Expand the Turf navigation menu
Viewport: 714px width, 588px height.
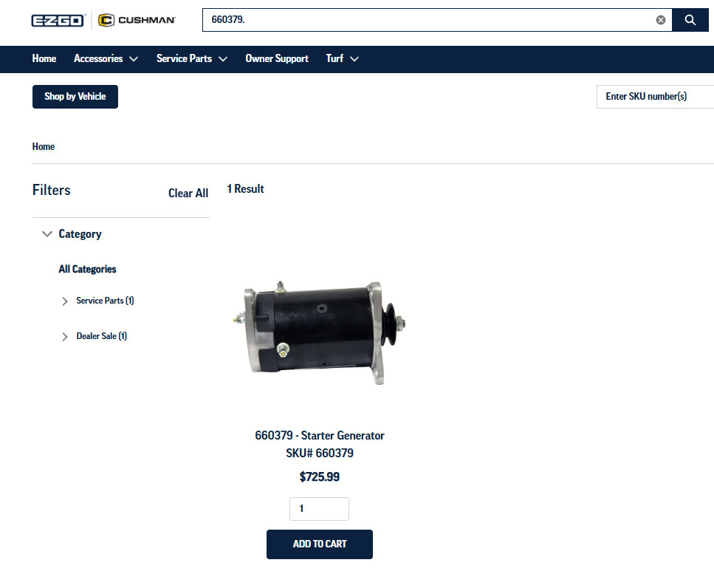point(342,58)
